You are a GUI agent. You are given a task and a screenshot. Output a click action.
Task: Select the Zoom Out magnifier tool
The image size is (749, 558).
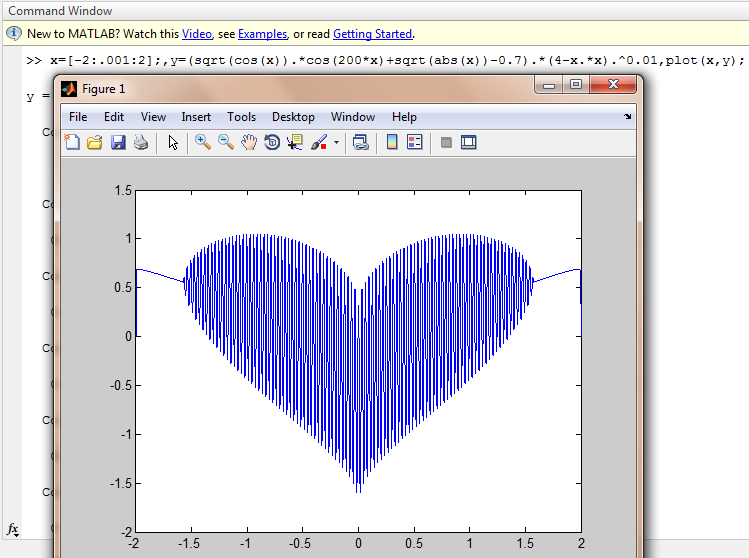[226, 143]
